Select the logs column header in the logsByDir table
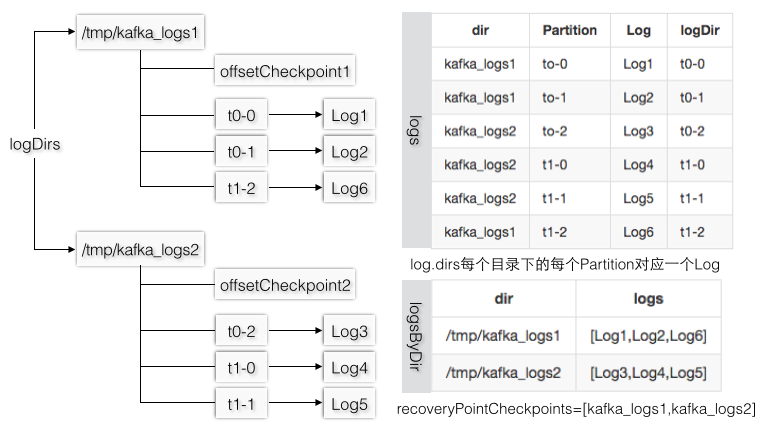 (648, 299)
